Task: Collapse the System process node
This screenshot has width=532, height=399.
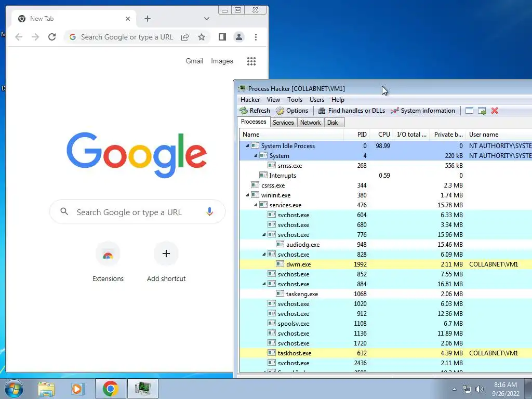Action: (x=256, y=156)
